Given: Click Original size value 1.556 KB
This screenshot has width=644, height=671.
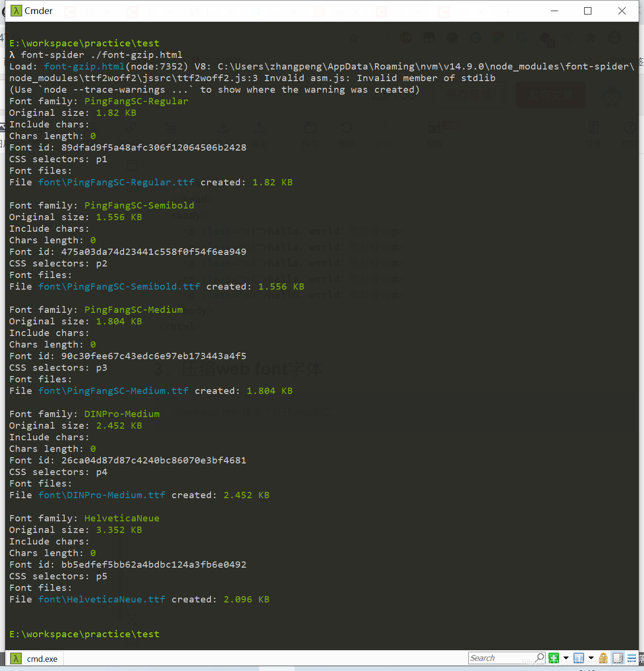Looking at the screenshot, I should (x=119, y=217).
